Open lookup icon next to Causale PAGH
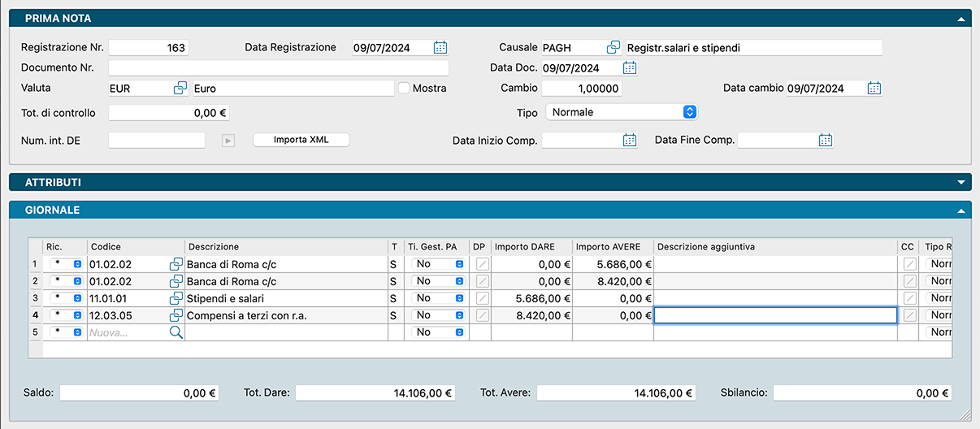 (614, 48)
